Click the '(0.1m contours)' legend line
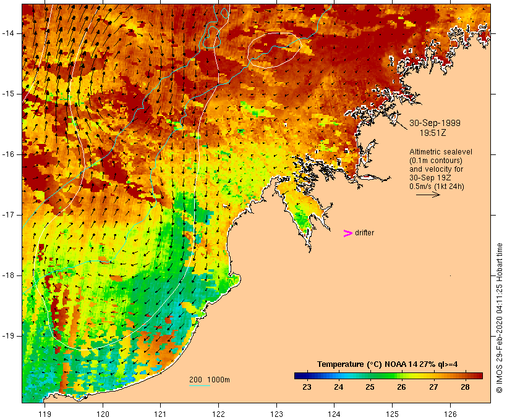The width and height of the screenshot is (507, 420). (435, 161)
